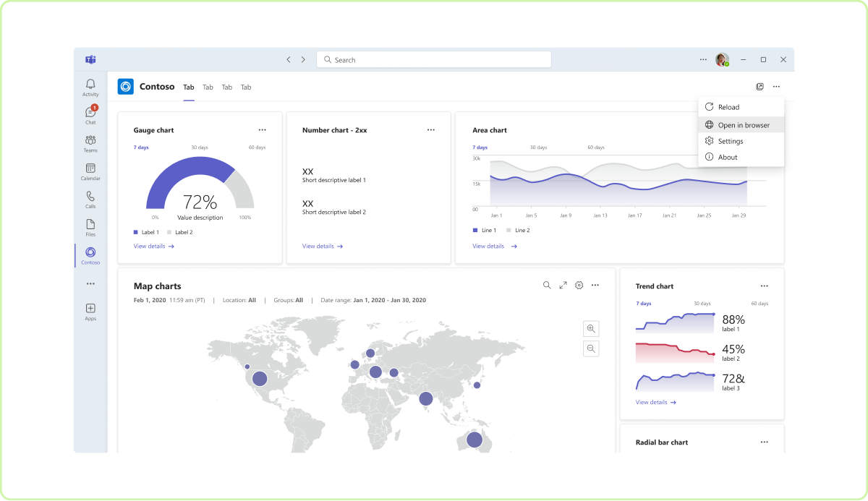Open the Apps store icon
Image resolution: width=868 pixels, height=501 pixels.
[90, 312]
